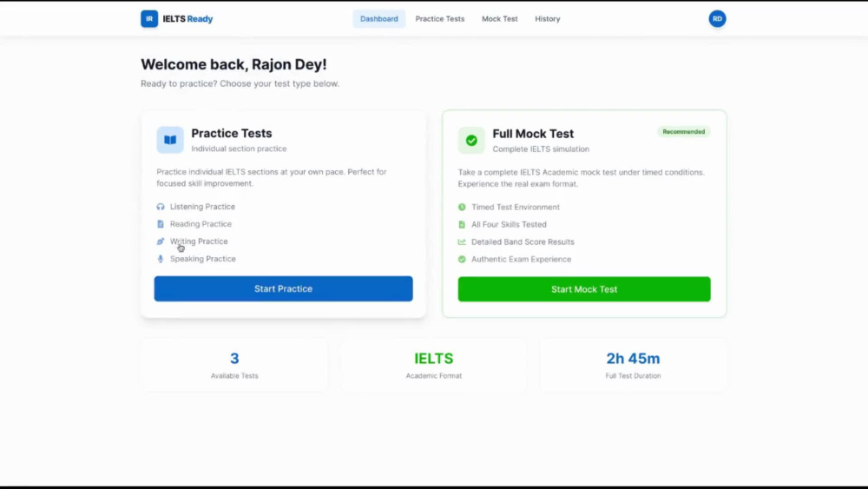The height and width of the screenshot is (489, 868).
Task: Click the Recommended badge
Action: click(x=684, y=132)
